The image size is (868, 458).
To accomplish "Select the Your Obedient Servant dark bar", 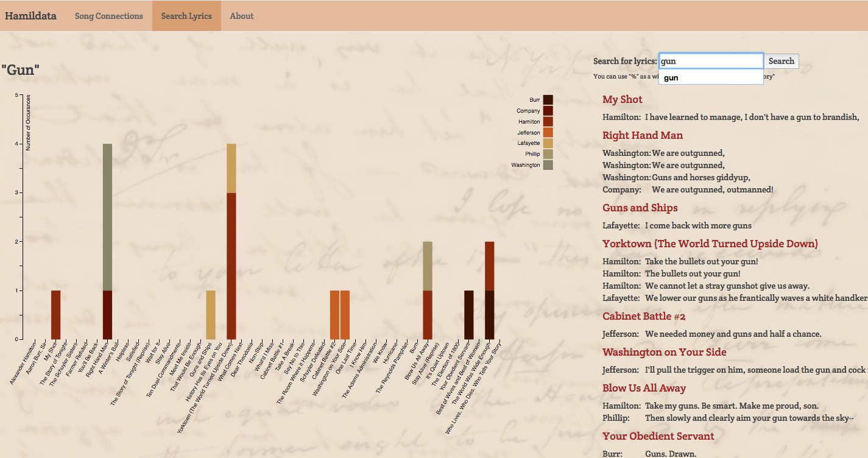I will pos(469,315).
